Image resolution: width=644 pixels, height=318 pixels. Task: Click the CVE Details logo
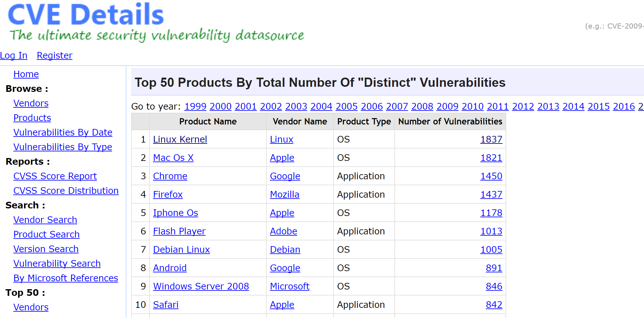(x=86, y=15)
